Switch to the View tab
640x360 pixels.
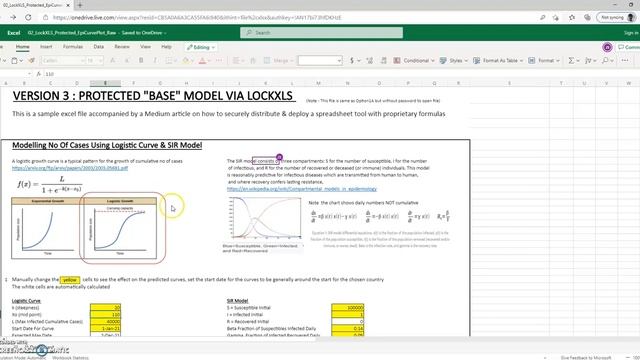145,47
